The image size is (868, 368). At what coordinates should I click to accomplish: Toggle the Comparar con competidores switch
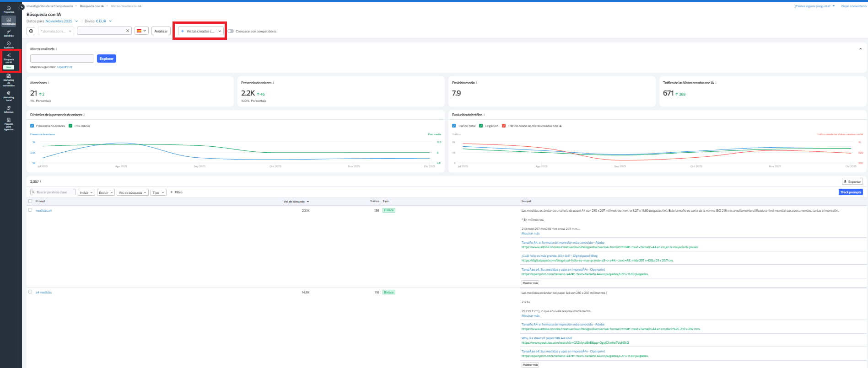pos(231,31)
